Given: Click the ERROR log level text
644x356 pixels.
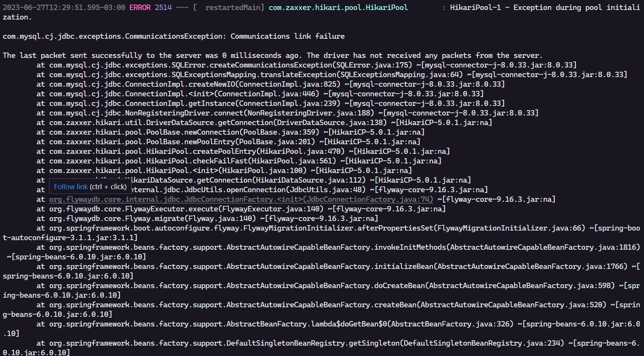Looking at the screenshot, I should pos(140,7).
